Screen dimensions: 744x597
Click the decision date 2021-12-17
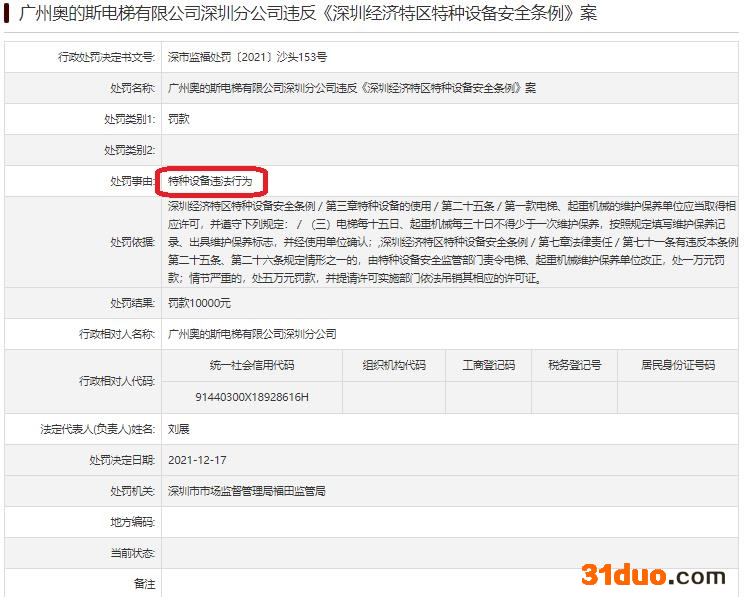pos(197,460)
